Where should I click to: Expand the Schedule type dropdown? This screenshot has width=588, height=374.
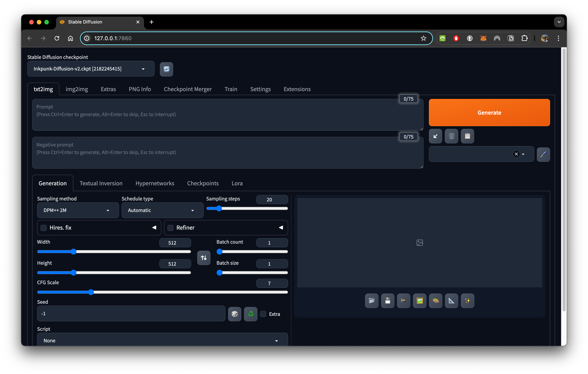162,210
